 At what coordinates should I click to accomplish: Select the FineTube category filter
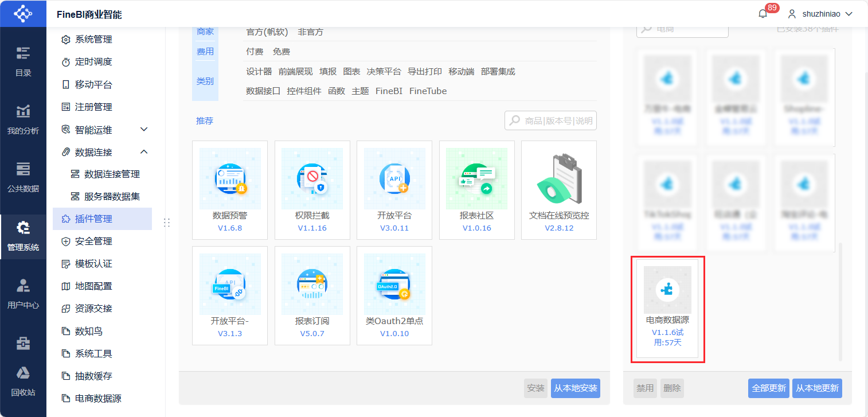pos(428,91)
